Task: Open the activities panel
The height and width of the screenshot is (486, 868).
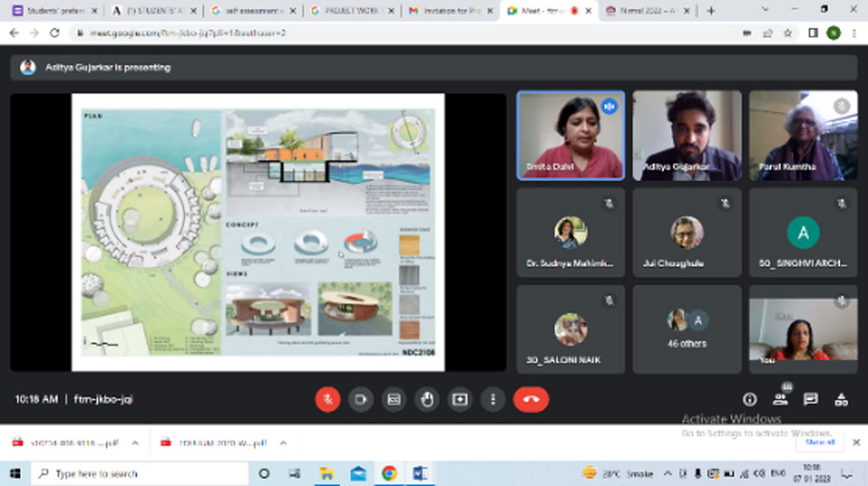Action: point(841,399)
